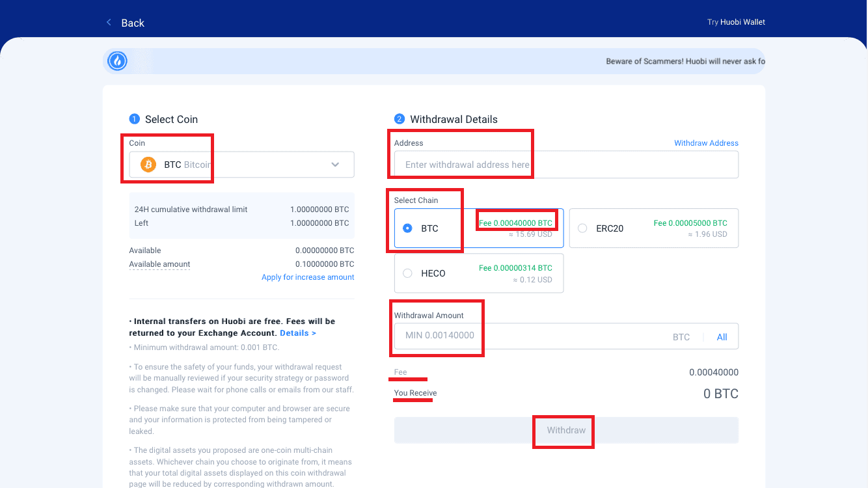
Task: Click 'Fee 0.00000314 BTC' HECO fee text
Action: [515, 268]
